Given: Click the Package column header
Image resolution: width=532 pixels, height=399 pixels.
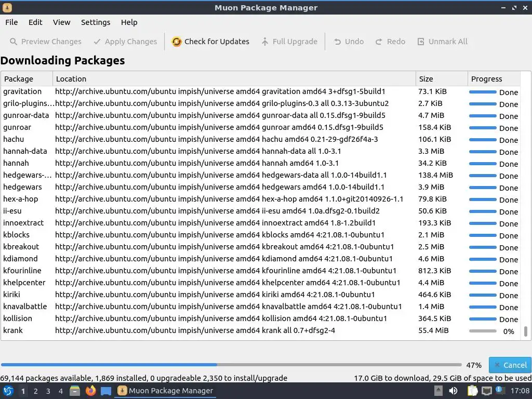Looking at the screenshot, I should 27,79.
